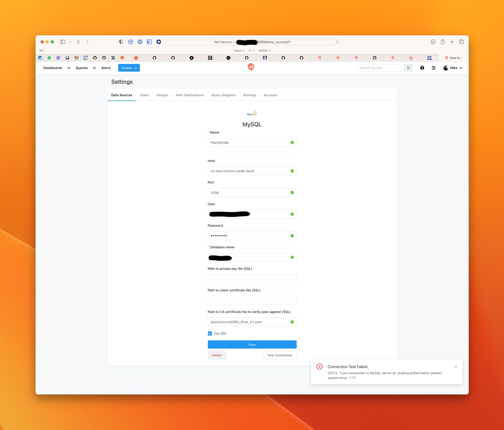This screenshot has width=504, height=430.
Task: Dismiss the Connection Test Failed notification
Action: [456, 367]
